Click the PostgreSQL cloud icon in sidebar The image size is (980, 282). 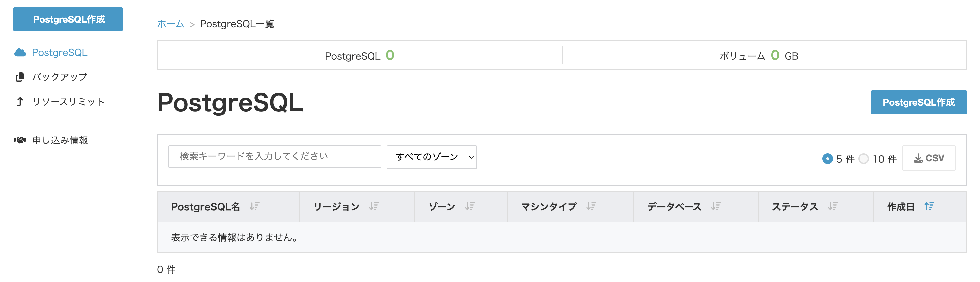[x=20, y=53]
